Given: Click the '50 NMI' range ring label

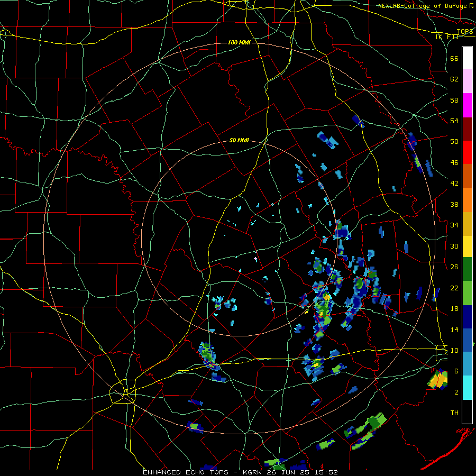Looking at the screenshot, I should tap(239, 140).
